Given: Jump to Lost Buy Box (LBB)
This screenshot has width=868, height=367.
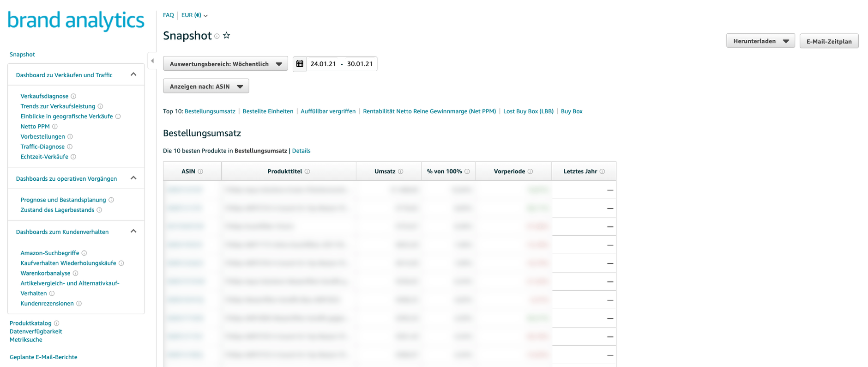Looking at the screenshot, I should click(528, 111).
